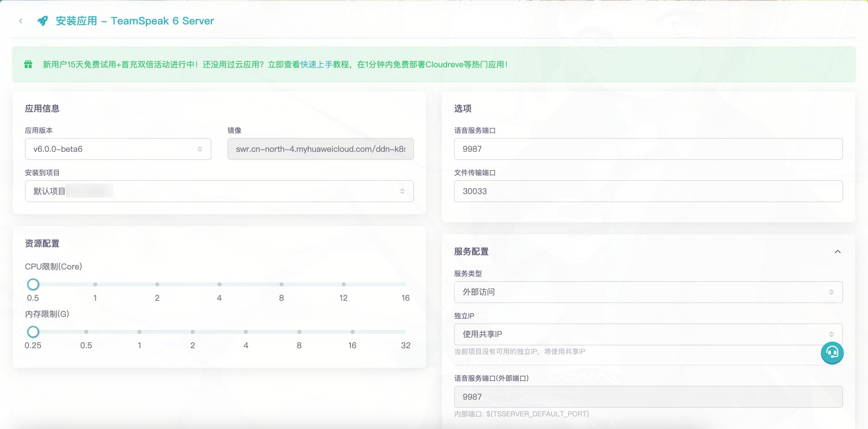Set memory limit to 0.5G mark
This screenshot has height=429, width=868.
point(86,332)
